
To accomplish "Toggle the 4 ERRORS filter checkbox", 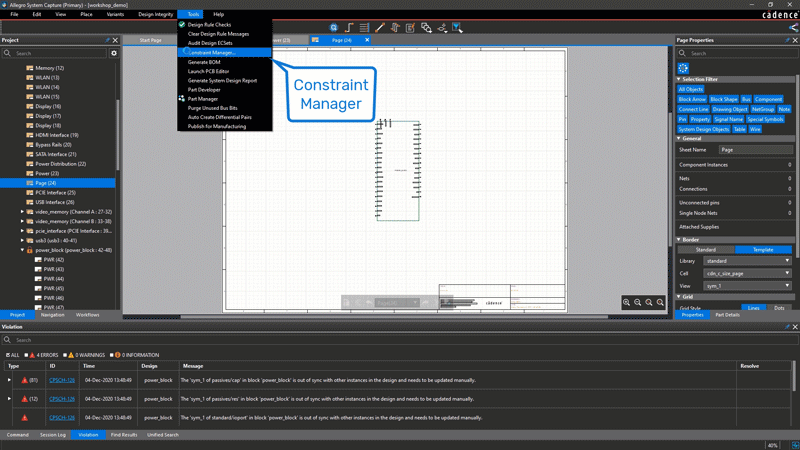I will 27,355.
